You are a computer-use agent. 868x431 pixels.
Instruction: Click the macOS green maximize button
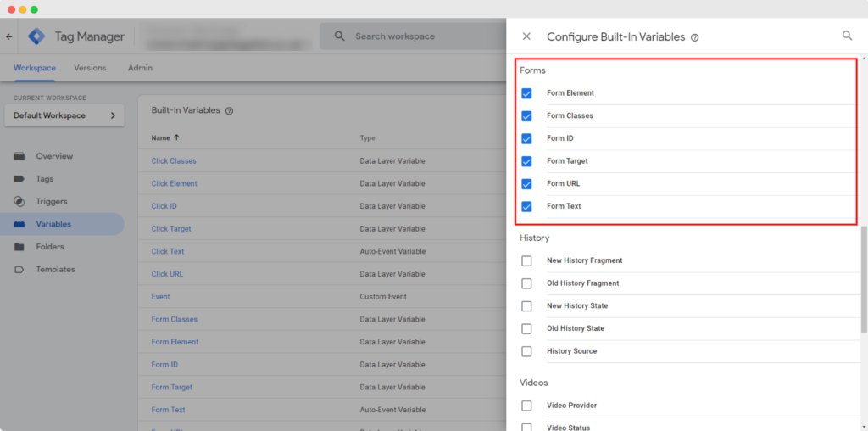34,9
